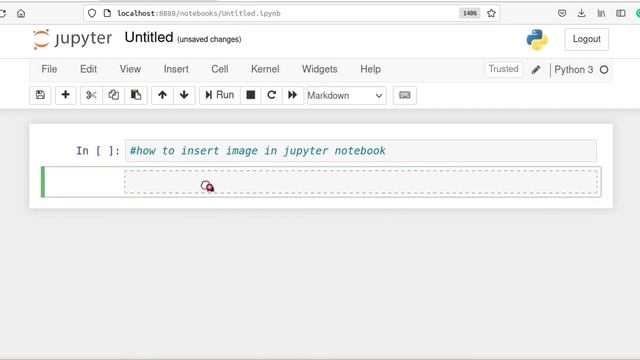The height and width of the screenshot is (360, 640).
Task: Insert cell below with plus icon
Action: (x=65, y=95)
